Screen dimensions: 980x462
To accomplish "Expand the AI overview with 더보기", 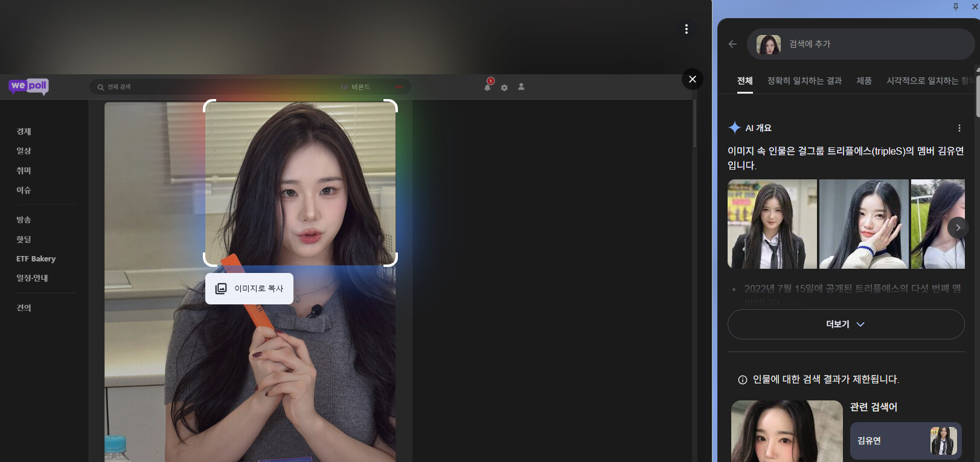I will click(x=846, y=324).
